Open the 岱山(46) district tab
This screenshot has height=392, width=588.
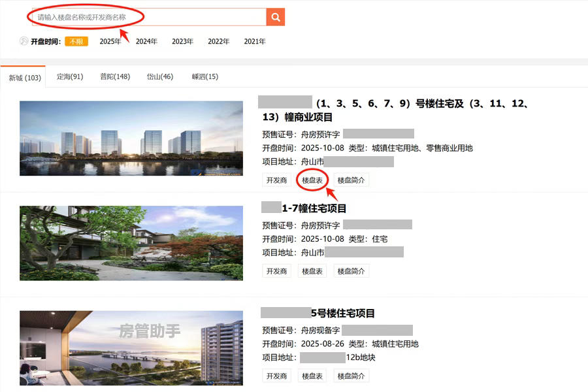click(x=159, y=76)
